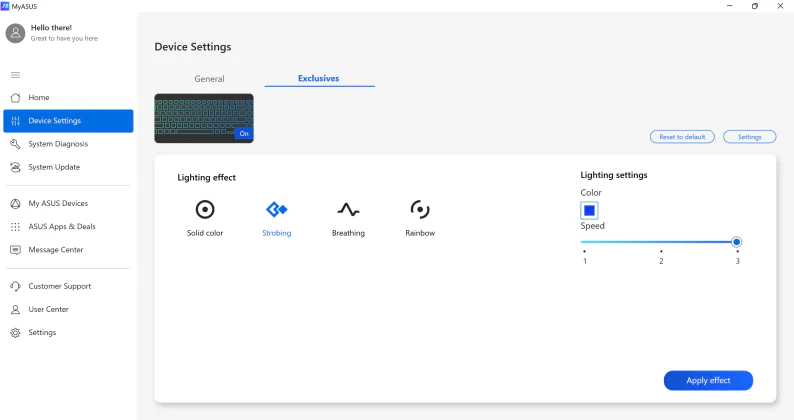Click the User Center person icon
The width and height of the screenshot is (794, 420).
click(16, 310)
